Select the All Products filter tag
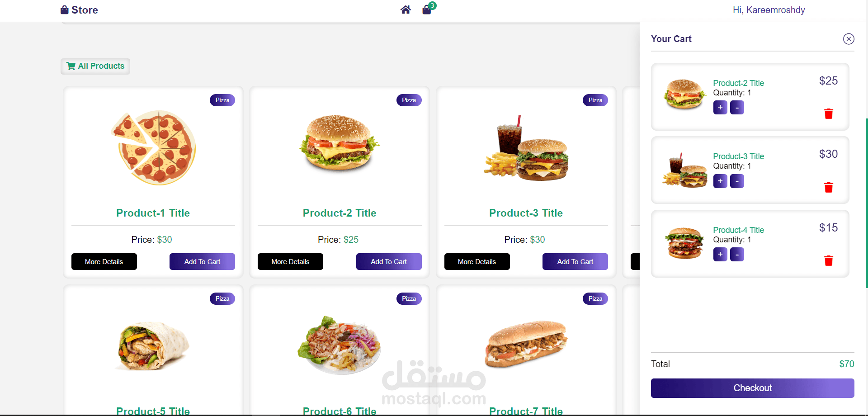The image size is (868, 416). [95, 66]
